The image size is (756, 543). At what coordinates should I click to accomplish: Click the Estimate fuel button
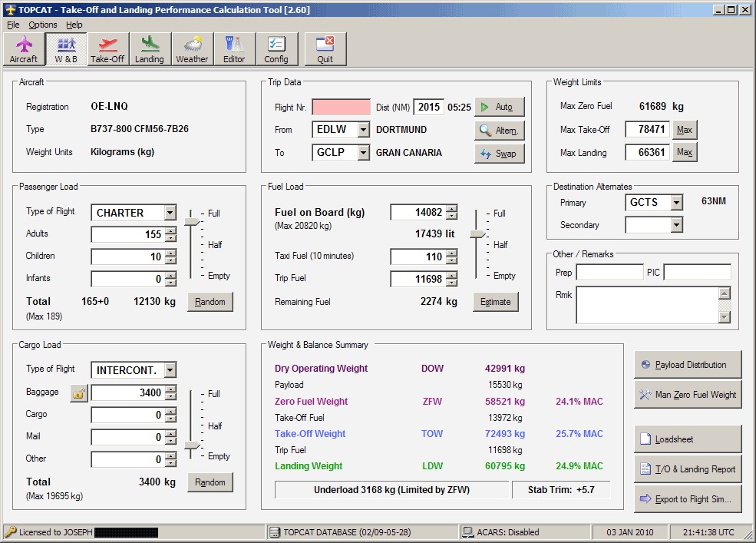coord(495,302)
